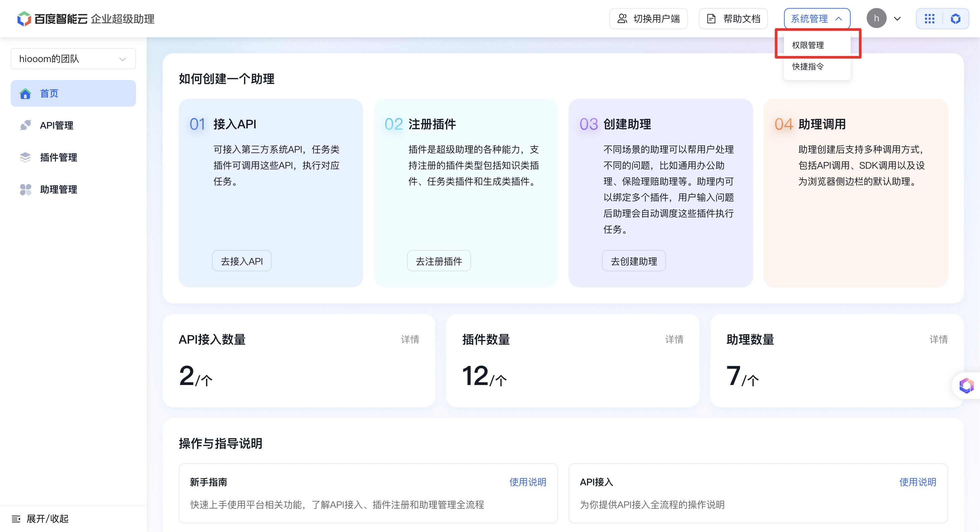Viewport: 980px width, 532px height.
Task: Click the home icon beside 首页
Action: point(25,94)
